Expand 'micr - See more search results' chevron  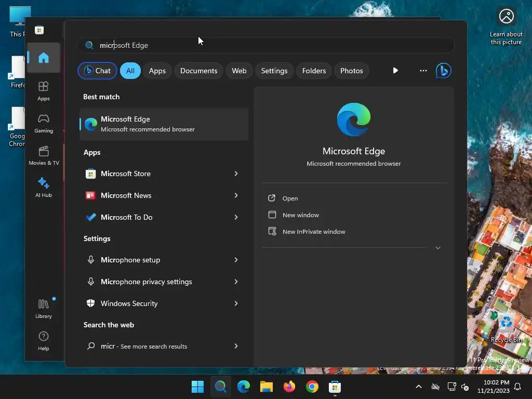point(236,346)
